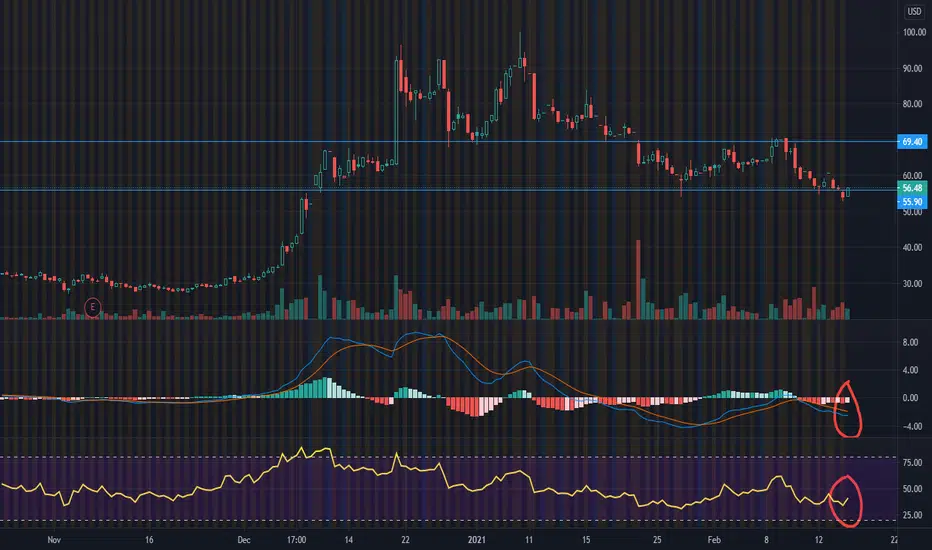Click the 16 date label on time axis
Image resolution: width=932 pixels, height=550 pixels.
(149, 540)
